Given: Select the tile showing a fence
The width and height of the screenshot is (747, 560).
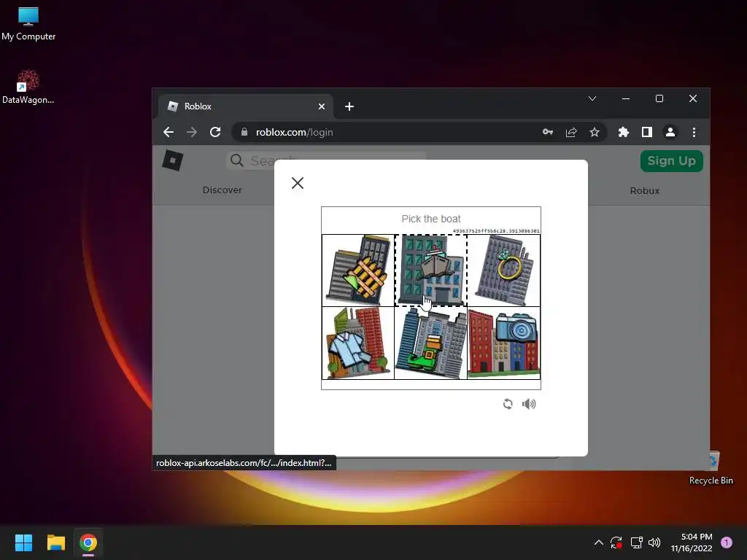Looking at the screenshot, I should pos(358,270).
